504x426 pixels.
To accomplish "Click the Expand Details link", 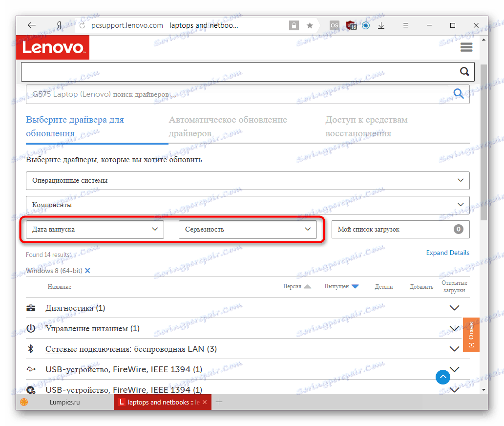I will pyautogui.click(x=447, y=253).
